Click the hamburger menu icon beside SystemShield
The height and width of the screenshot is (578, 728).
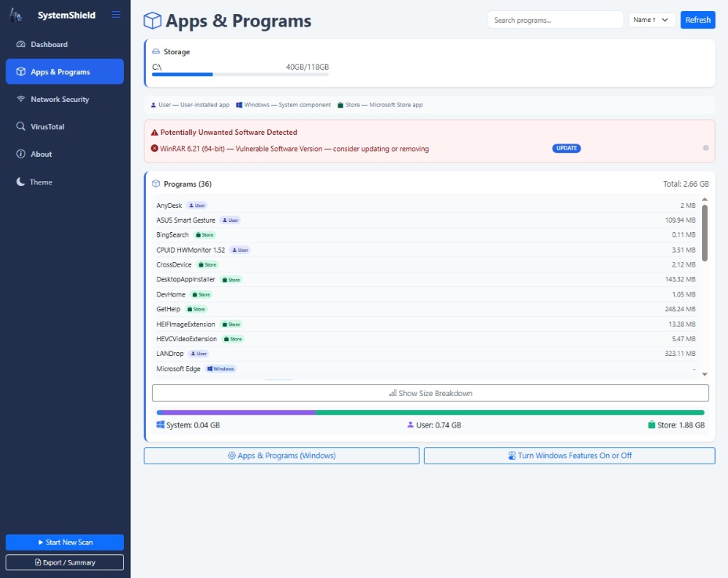(116, 15)
